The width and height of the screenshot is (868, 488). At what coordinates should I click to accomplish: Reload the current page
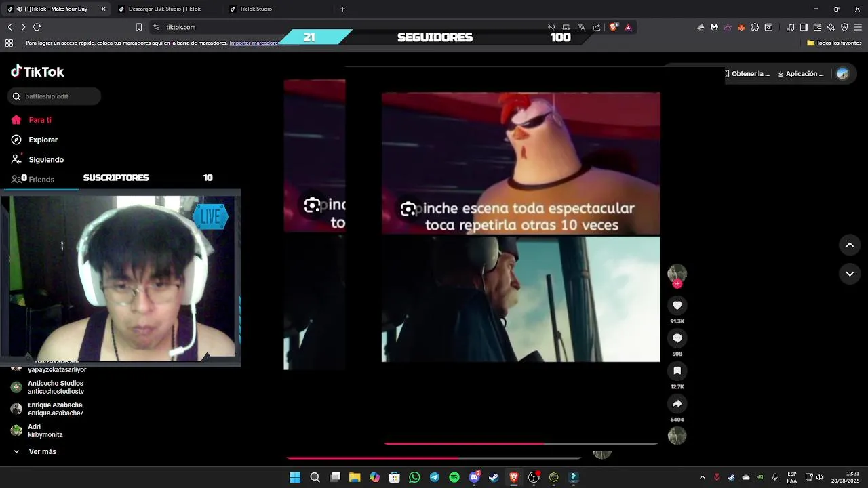point(37,27)
